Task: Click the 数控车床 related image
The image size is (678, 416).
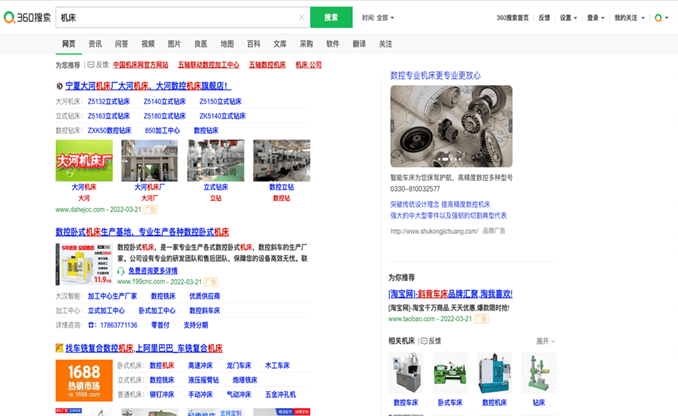Action: tap(406, 373)
